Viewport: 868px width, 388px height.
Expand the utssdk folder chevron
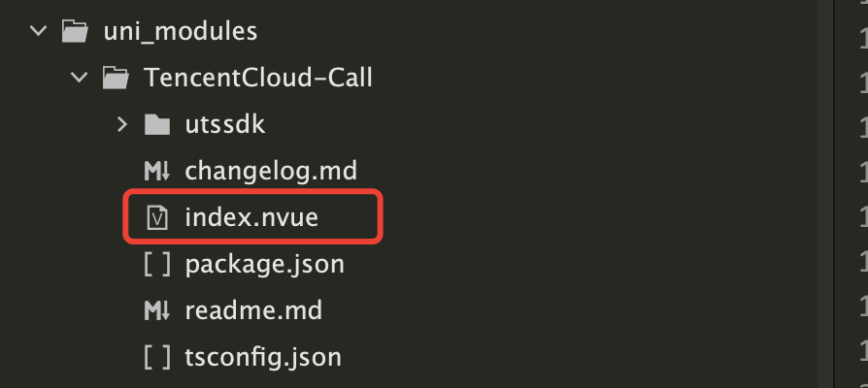pyautogui.click(x=122, y=124)
